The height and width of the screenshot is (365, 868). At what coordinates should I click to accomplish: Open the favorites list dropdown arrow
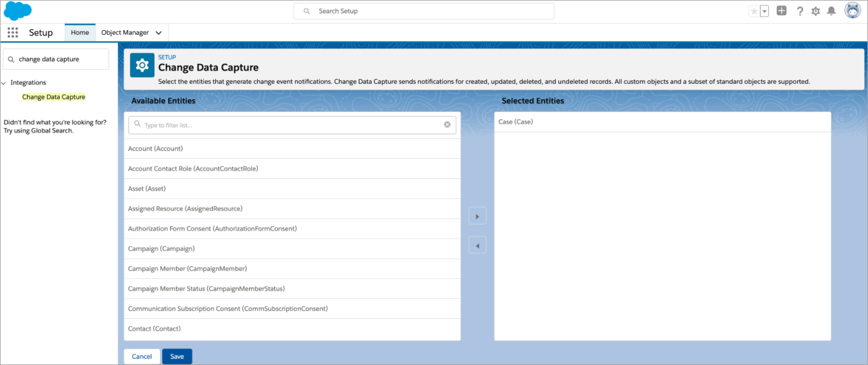(763, 11)
